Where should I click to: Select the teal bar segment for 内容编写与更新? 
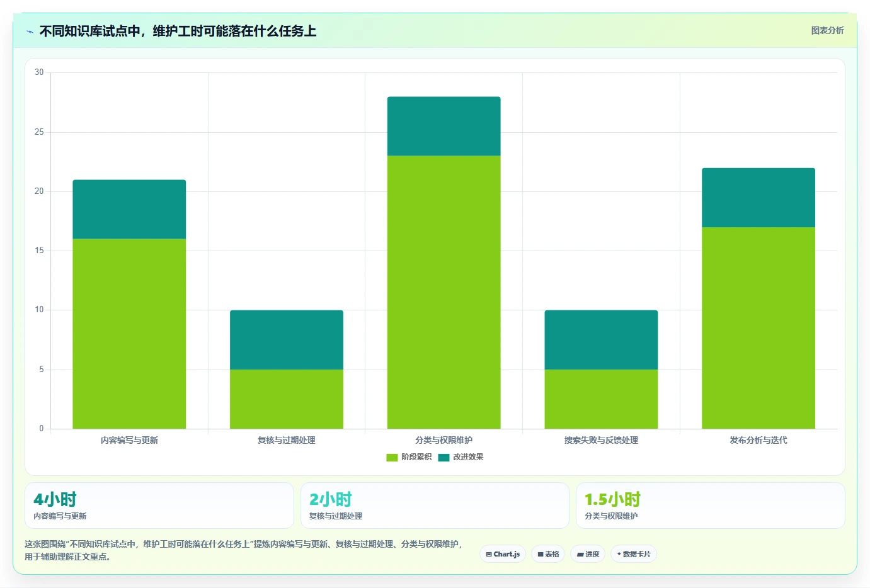tap(129, 209)
